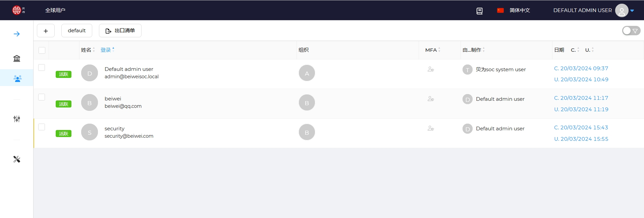This screenshot has height=218, width=644.
Task: Open the wrench tools icon in sidebar
Action: (17, 159)
